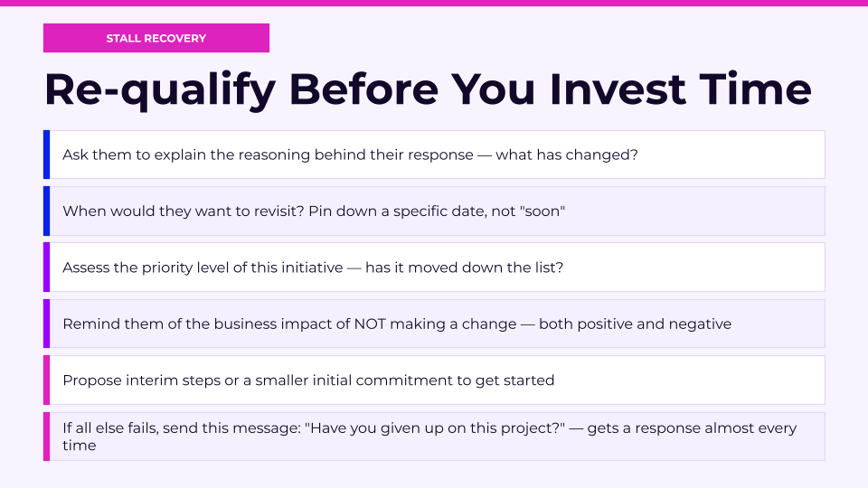Viewport: 868px width, 488px height.
Task: Click the phrase 'what has changed?' in the first card
Action: click(x=567, y=155)
